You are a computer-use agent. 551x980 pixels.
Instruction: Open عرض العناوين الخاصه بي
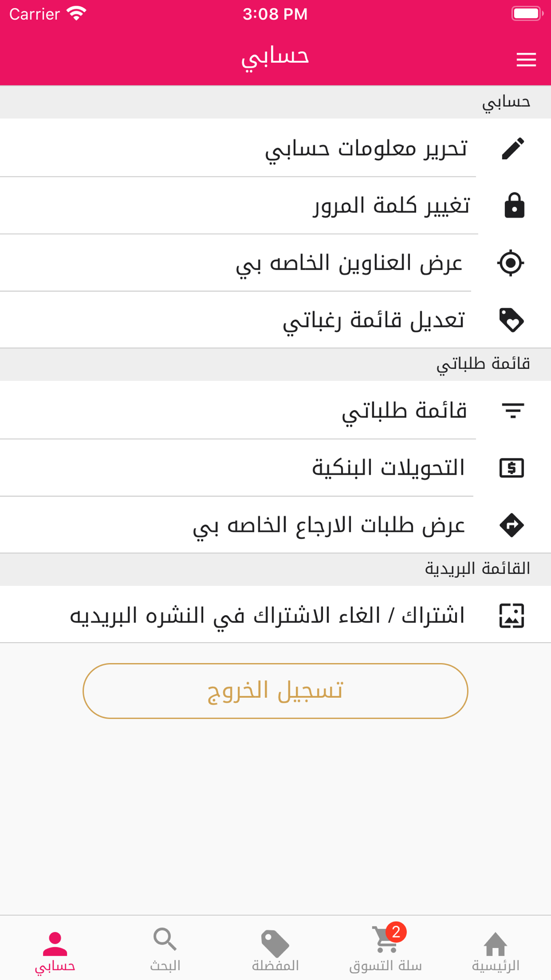[275, 263]
